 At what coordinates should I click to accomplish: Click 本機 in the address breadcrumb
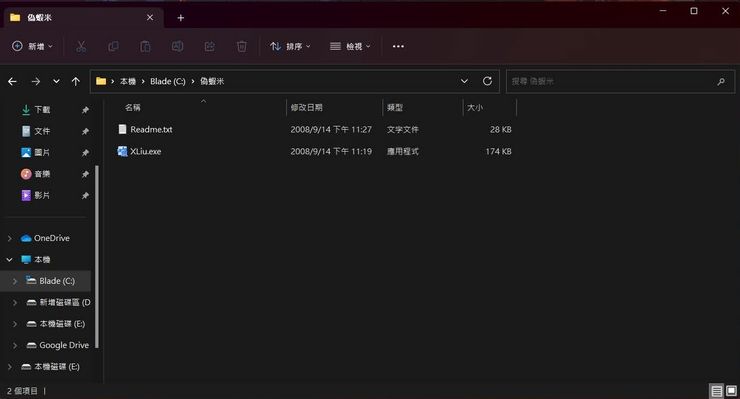click(128, 81)
